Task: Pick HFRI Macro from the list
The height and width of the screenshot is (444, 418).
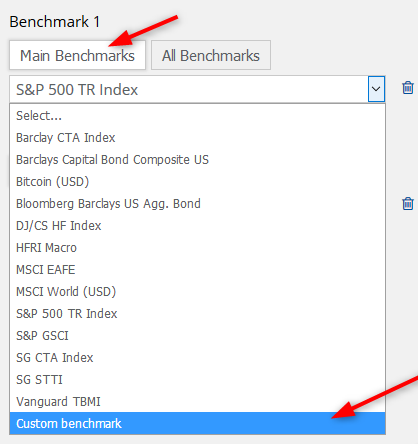Action: tap(197, 248)
